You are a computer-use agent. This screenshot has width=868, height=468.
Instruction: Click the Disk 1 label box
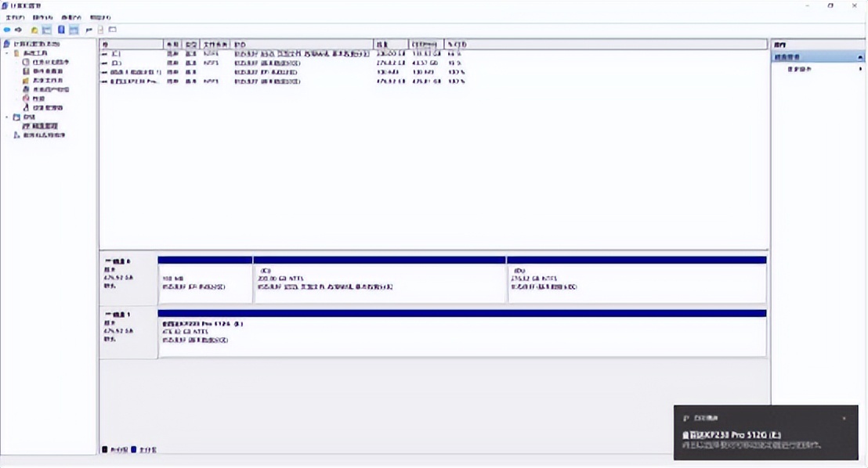click(128, 333)
